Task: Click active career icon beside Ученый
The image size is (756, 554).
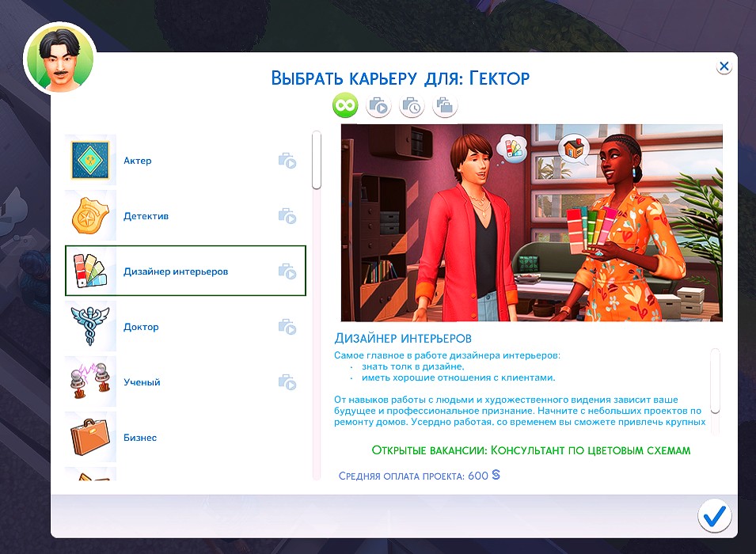Action: [287, 382]
